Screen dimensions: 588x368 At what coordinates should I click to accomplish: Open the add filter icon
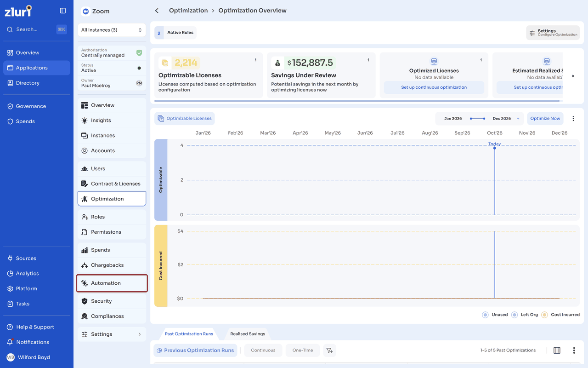[x=329, y=351]
